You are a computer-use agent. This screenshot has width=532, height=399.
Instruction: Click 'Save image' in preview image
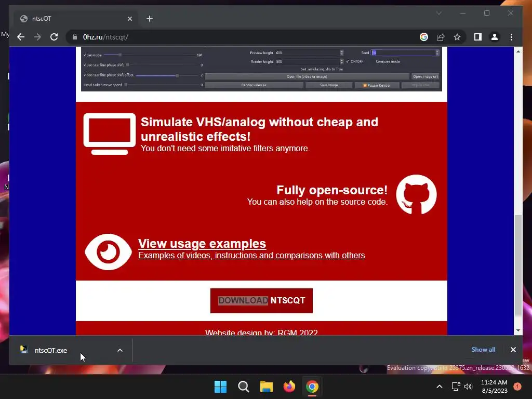[x=329, y=85]
